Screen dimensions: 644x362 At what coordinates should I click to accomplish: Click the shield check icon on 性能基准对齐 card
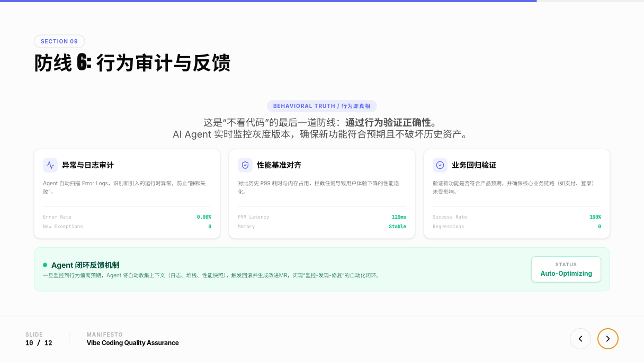pyautogui.click(x=245, y=165)
